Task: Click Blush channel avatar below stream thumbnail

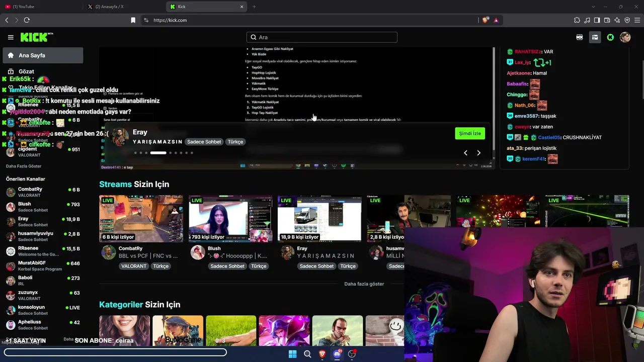Action: tap(198, 252)
